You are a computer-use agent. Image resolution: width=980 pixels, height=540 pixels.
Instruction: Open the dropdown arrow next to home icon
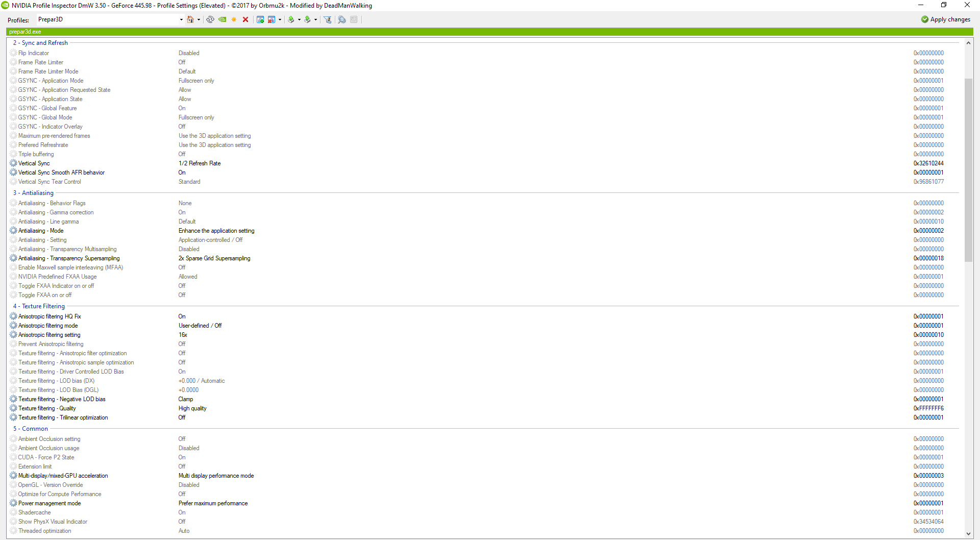click(199, 20)
